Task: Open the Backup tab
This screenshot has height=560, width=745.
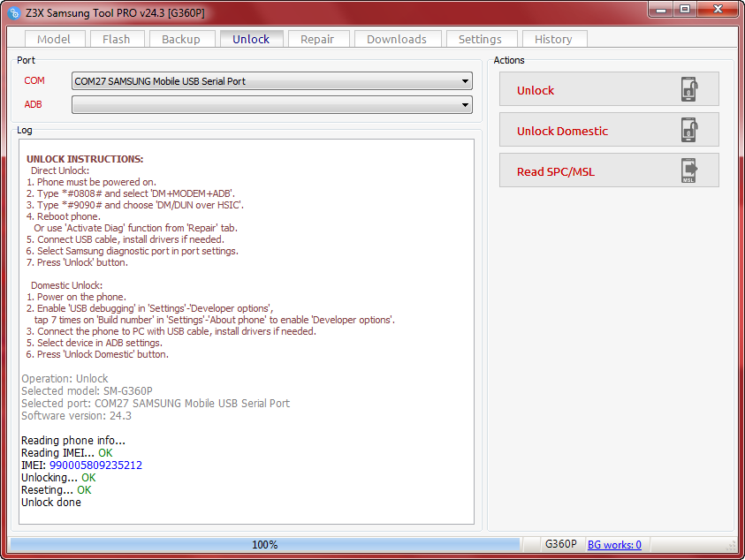Action: click(x=181, y=39)
